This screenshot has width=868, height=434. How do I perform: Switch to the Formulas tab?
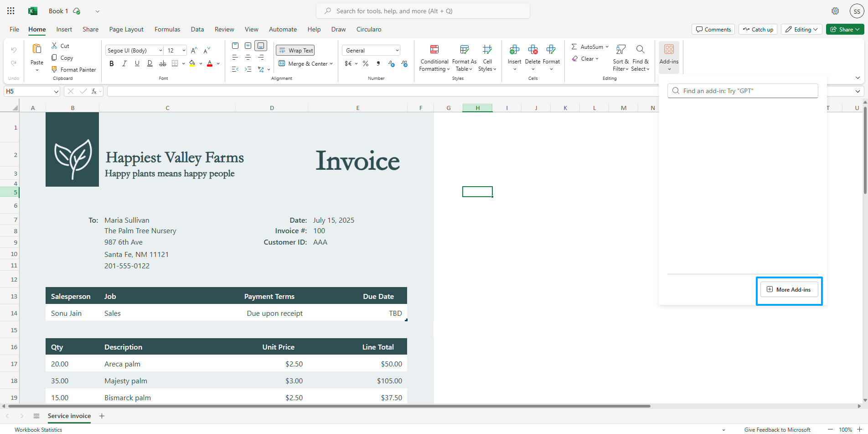click(167, 29)
